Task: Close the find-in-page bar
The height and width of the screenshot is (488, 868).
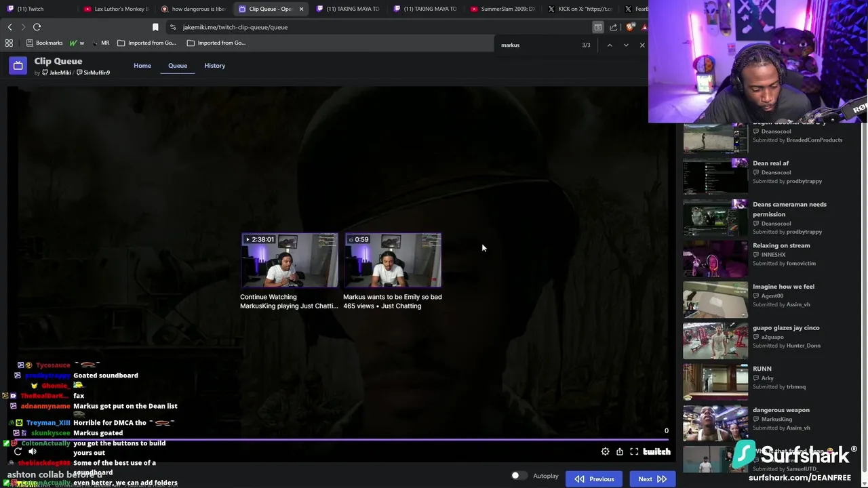Action: 642,45
